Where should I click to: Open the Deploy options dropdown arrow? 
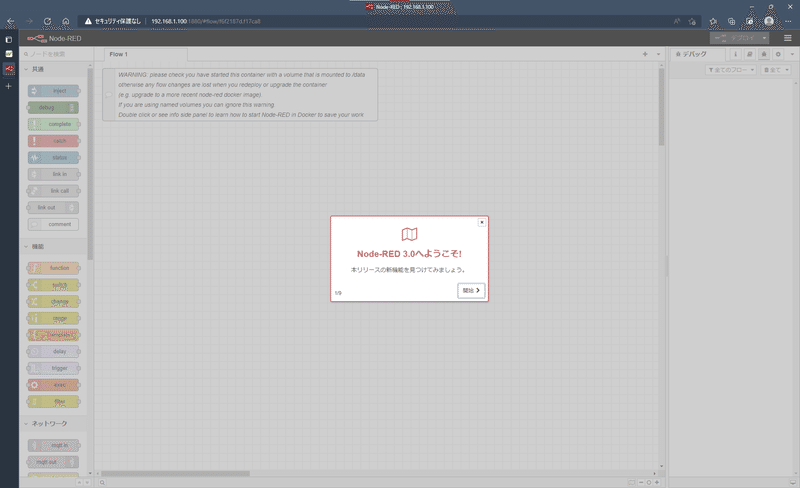click(x=764, y=38)
